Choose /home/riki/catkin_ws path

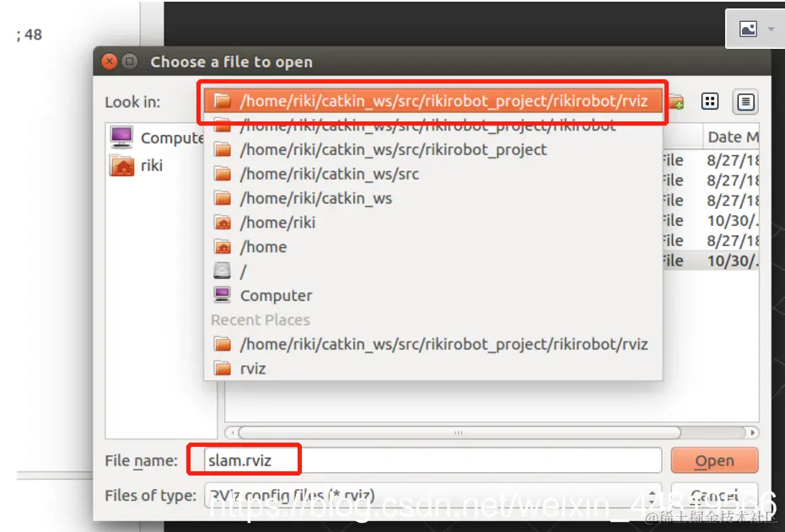click(x=433, y=198)
